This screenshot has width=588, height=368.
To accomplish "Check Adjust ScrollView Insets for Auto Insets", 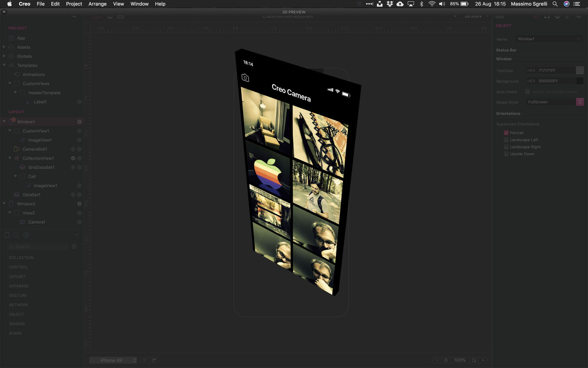I will point(527,92).
